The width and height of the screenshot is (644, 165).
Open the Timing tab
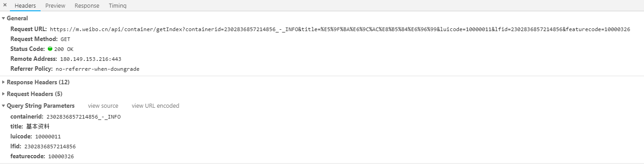(x=117, y=5)
